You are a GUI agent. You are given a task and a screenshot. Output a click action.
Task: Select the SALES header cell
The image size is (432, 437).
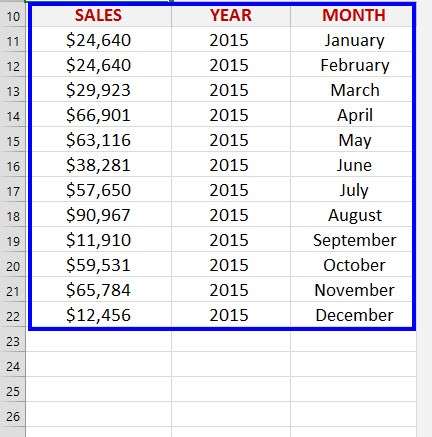pos(99,15)
